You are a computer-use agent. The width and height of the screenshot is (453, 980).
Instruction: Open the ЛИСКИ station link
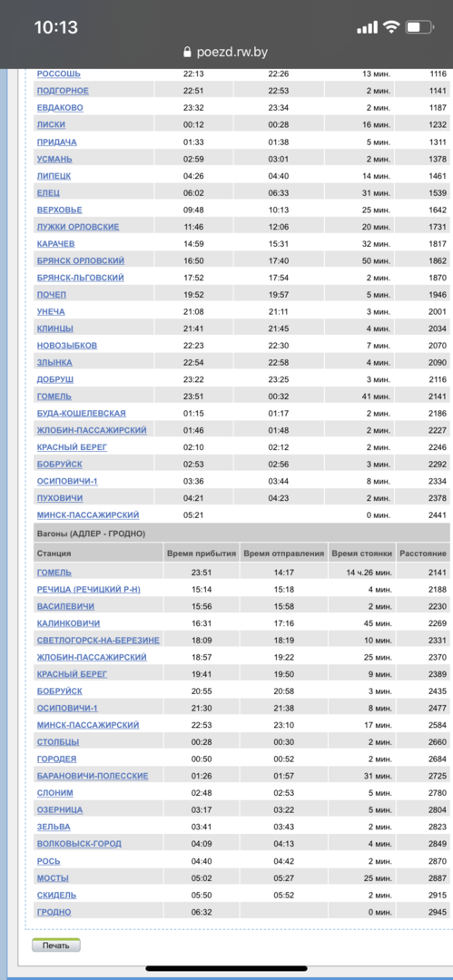coord(52,125)
